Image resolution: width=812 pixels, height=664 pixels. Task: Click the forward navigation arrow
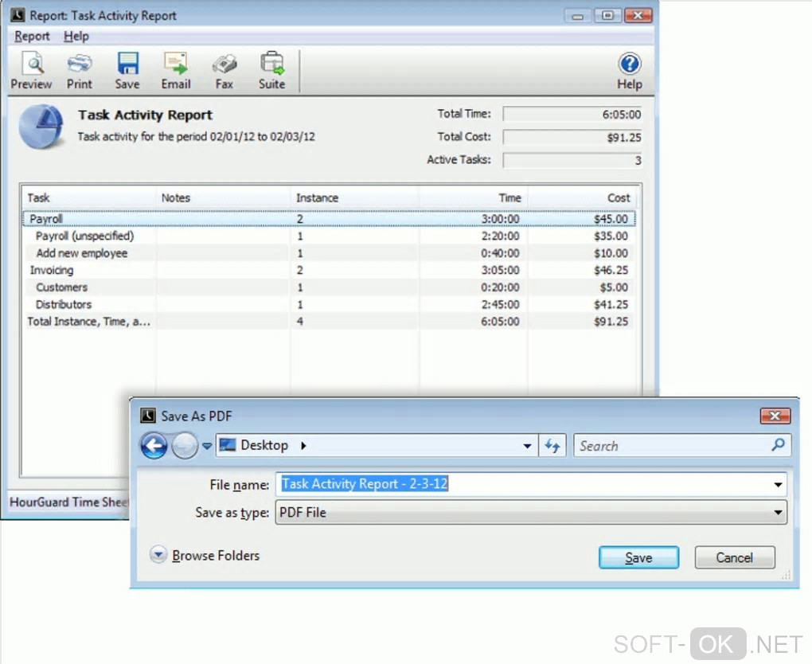click(x=185, y=445)
